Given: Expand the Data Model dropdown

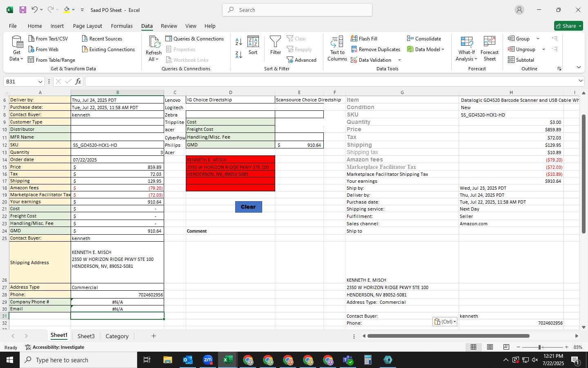Looking at the screenshot, I should [443, 49].
